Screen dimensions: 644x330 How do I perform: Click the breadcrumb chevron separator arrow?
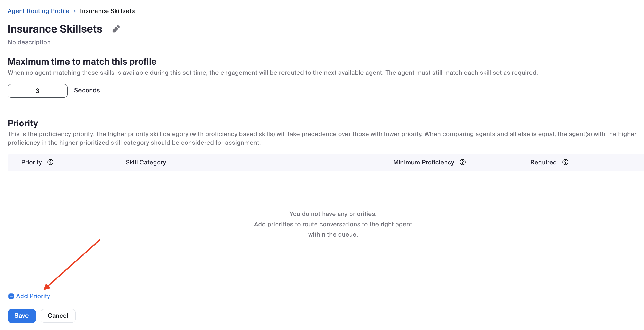pos(75,11)
